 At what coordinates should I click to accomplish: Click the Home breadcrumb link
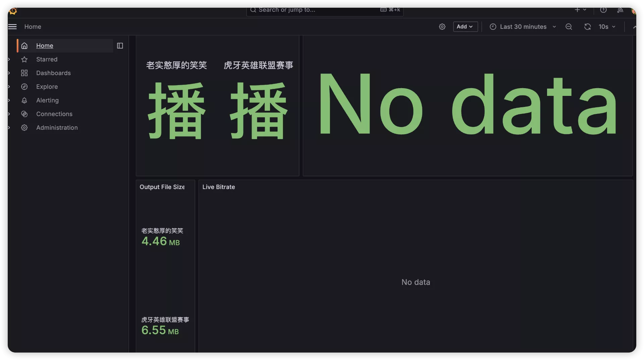33,27
